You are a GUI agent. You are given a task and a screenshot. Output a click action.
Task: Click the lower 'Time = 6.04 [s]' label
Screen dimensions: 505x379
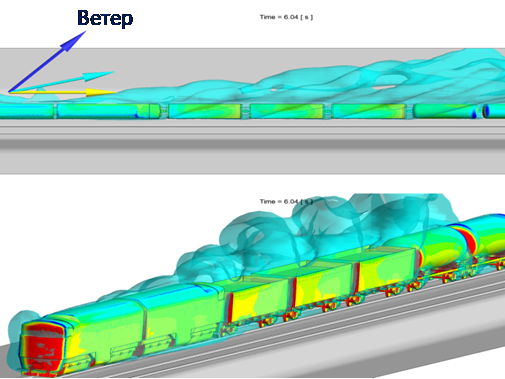tap(286, 201)
